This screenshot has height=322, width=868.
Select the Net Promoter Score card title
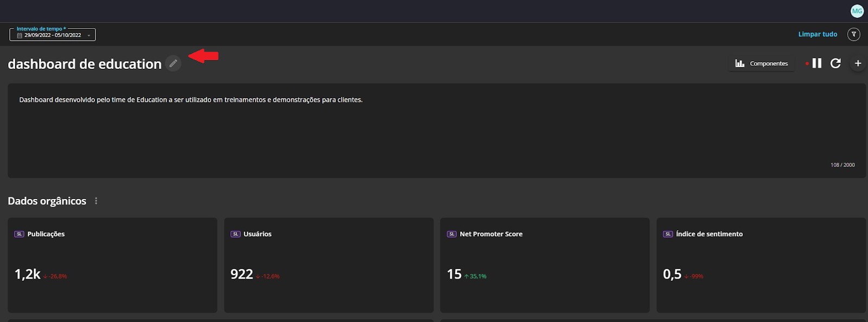(x=491, y=234)
